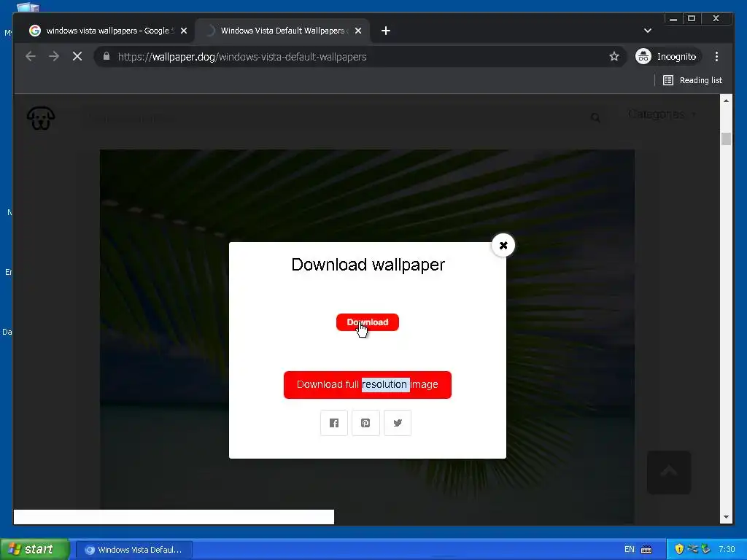This screenshot has width=747, height=560.
Task: Open the tab search dropdown arrow
Action: tap(648, 31)
